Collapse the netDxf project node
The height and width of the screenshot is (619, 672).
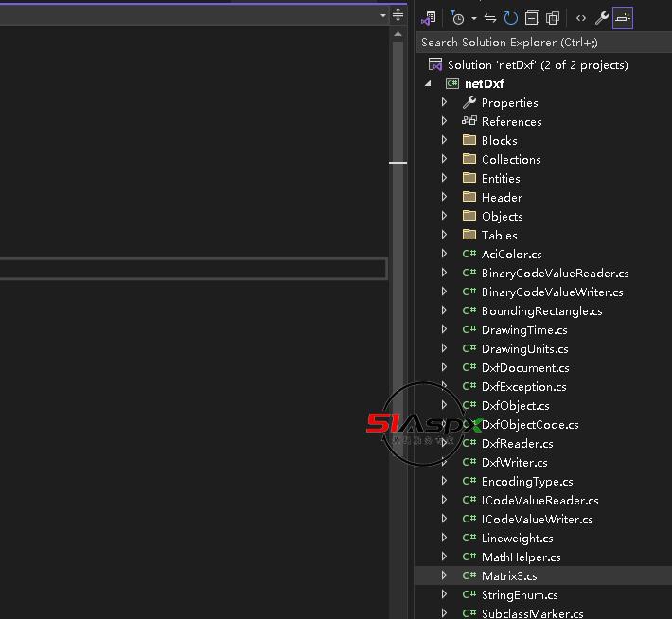coord(428,83)
